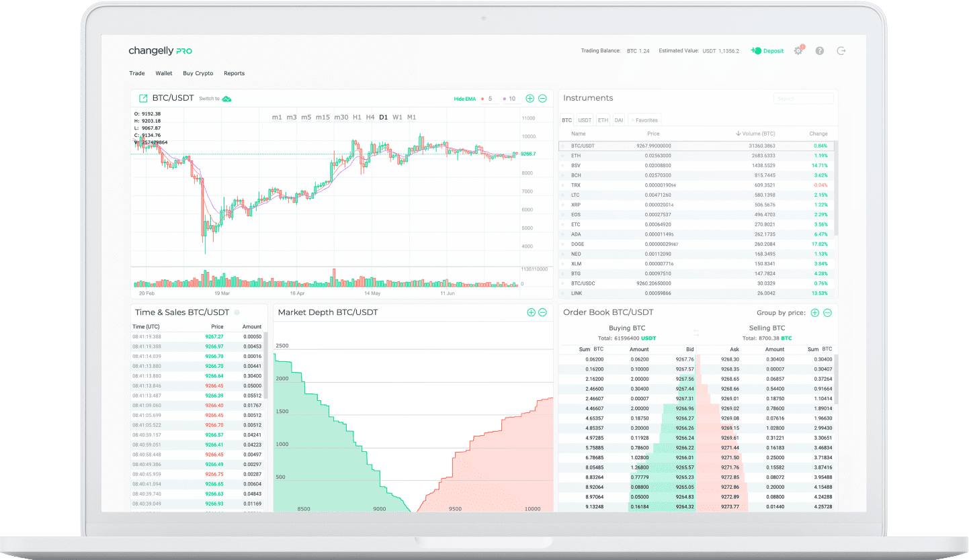Click the logout icon in the header
The image size is (969, 560).
click(x=841, y=50)
